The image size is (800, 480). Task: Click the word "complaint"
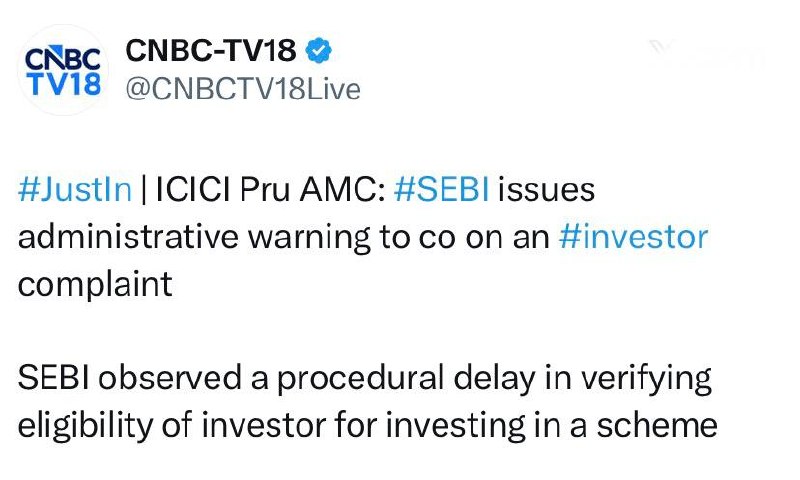[95, 285]
